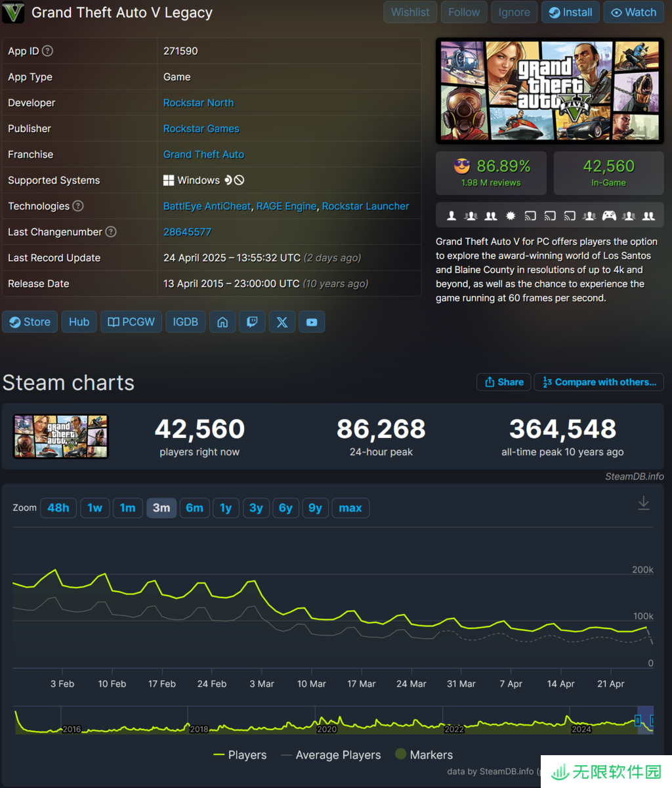The width and height of the screenshot is (672, 788).
Task: Open BattlEye AntiCheat technology link
Action: 207,206
